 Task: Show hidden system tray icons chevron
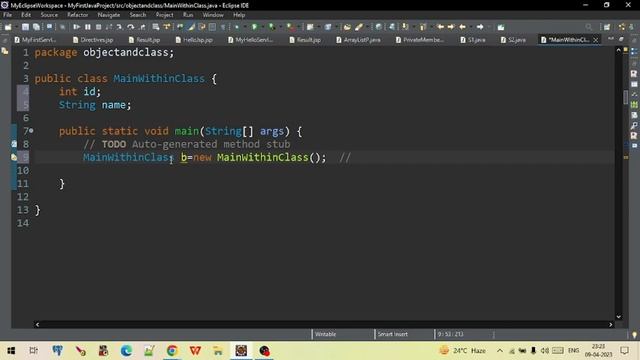click(x=500, y=351)
